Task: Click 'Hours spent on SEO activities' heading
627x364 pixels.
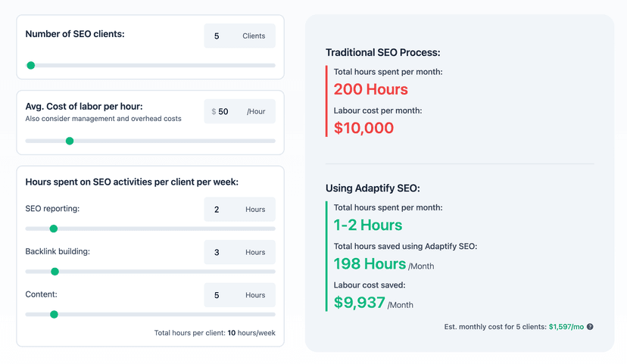Action: pyautogui.click(x=132, y=182)
